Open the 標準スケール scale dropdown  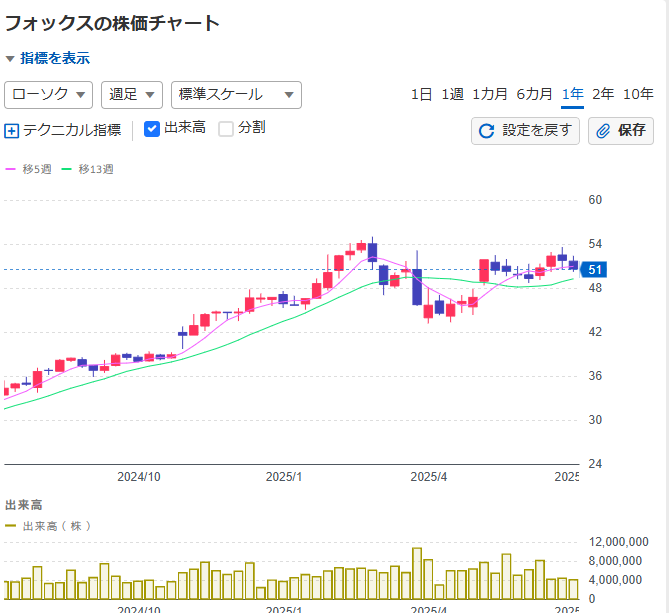click(x=236, y=95)
